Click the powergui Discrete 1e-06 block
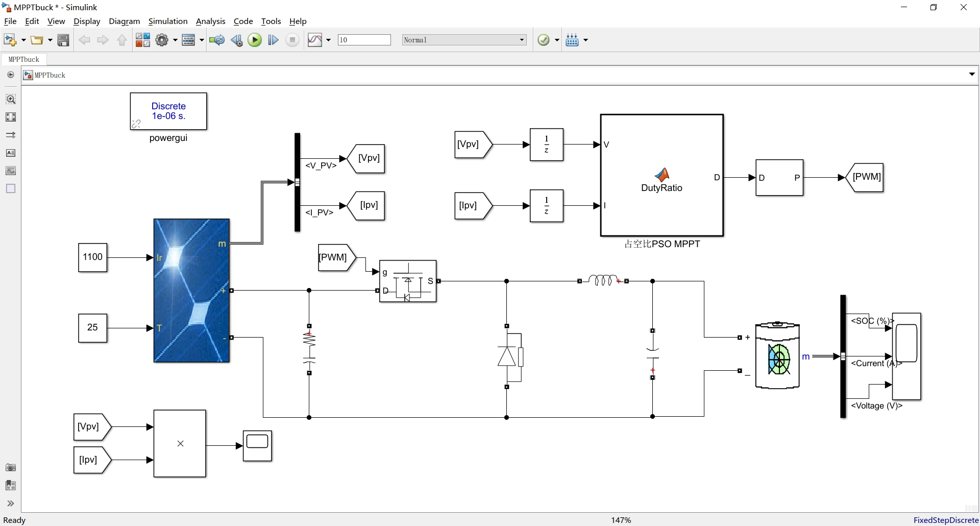The width and height of the screenshot is (980, 526). 168,111
